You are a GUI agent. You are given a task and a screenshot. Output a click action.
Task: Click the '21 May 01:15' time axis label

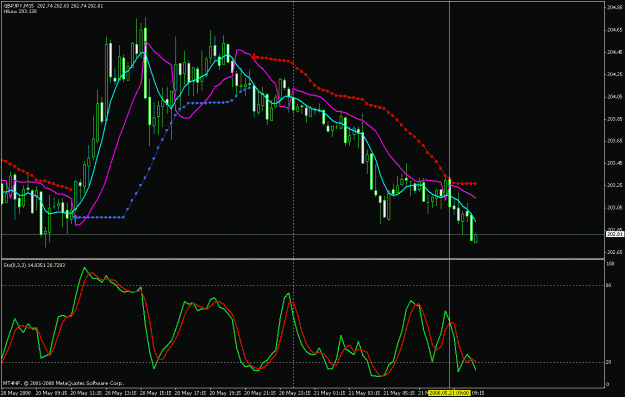click(329, 393)
